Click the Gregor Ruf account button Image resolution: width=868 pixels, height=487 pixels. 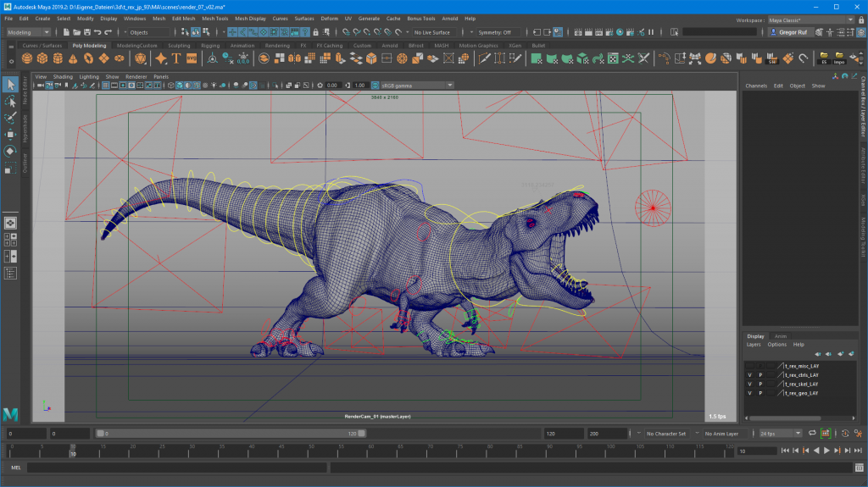click(x=790, y=32)
